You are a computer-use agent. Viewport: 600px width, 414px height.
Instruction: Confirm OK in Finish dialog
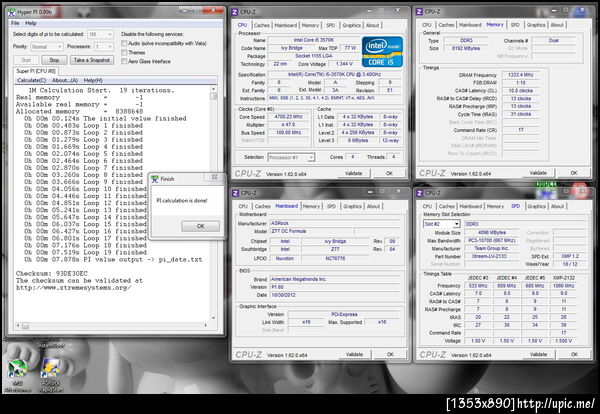[x=201, y=226]
